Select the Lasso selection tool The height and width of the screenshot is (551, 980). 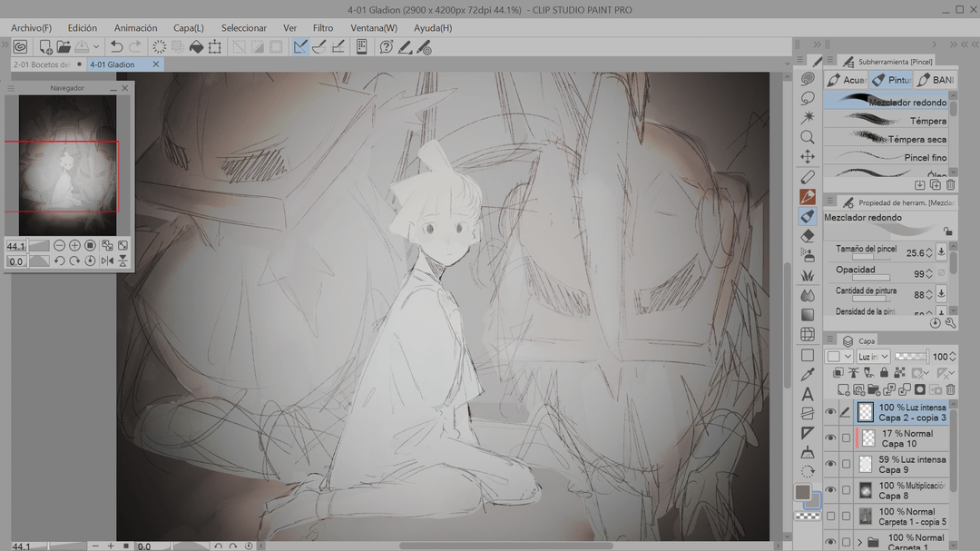point(808,98)
